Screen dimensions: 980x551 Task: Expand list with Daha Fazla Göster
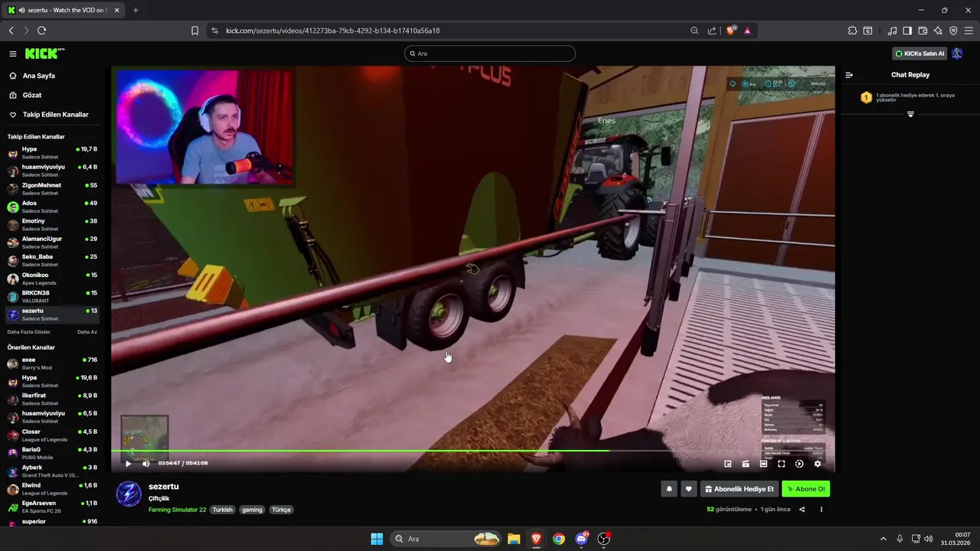(29, 332)
